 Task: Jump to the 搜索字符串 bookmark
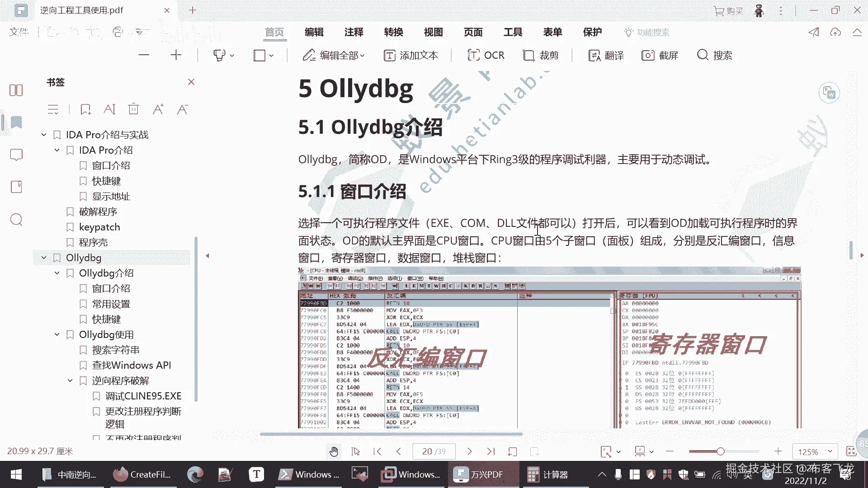pyautogui.click(x=116, y=350)
